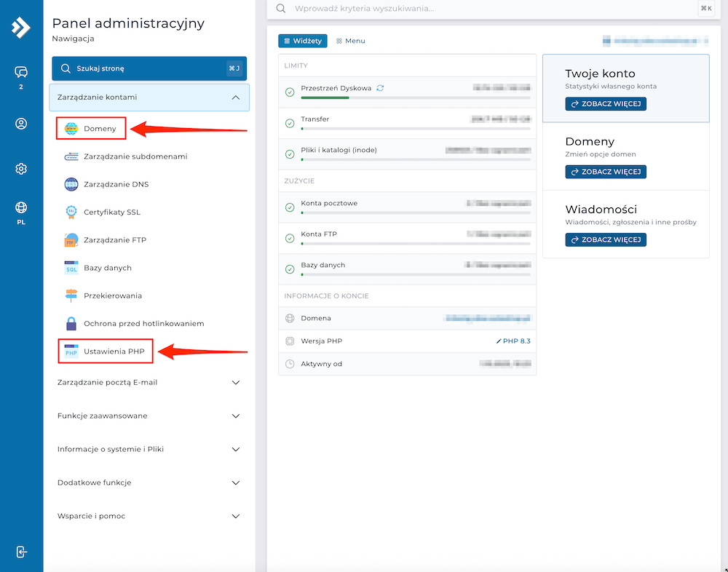Click the Pliki i katalogi usage bar
728x572 pixels.
(x=416, y=159)
